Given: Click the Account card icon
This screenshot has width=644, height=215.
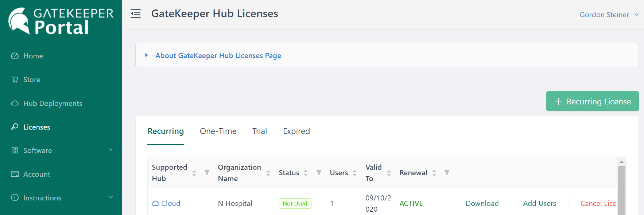Looking at the screenshot, I should (x=15, y=174).
